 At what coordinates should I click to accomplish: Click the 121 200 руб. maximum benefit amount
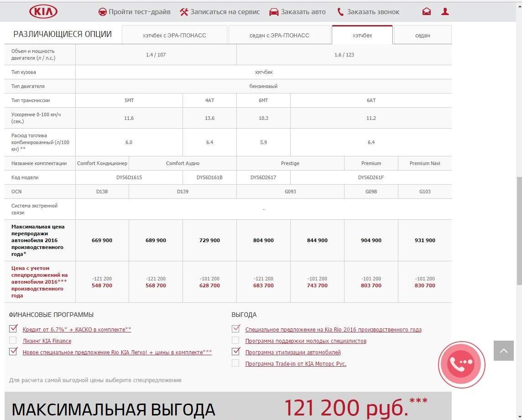[355, 407]
